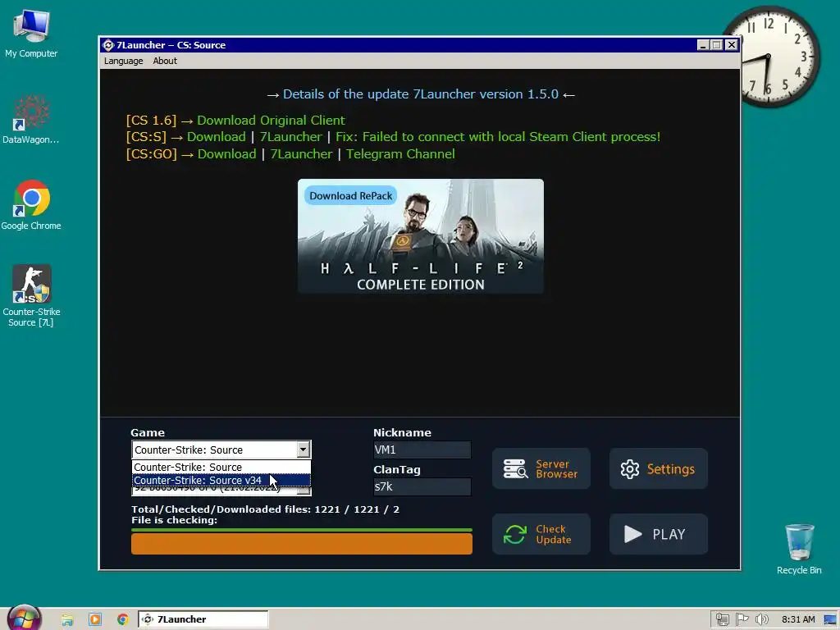Viewport: 840px width, 630px height.
Task: Click the Download link in CS:GO row
Action: click(x=226, y=153)
